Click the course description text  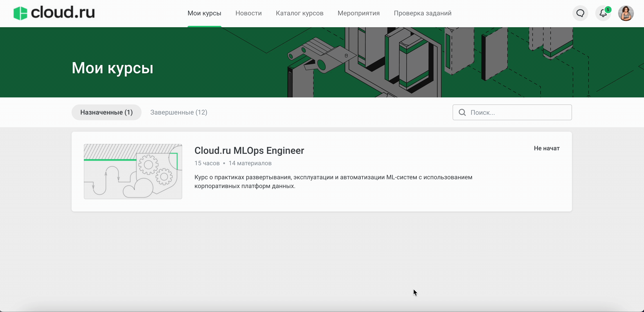(x=333, y=181)
